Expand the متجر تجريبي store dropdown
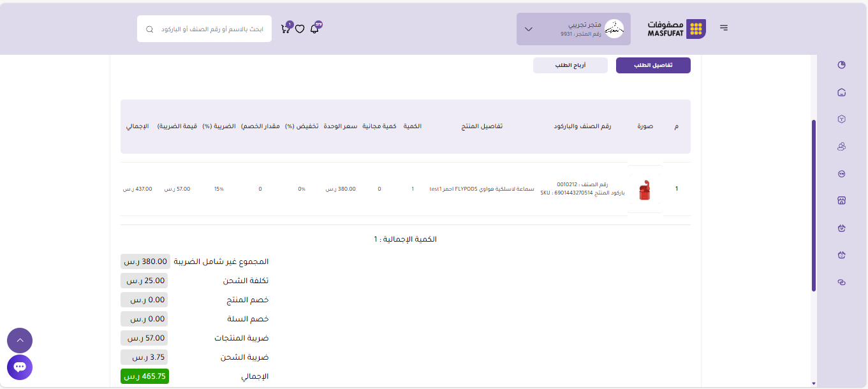Image resolution: width=868 pixels, height=389 pixels. tap(528, 29)
